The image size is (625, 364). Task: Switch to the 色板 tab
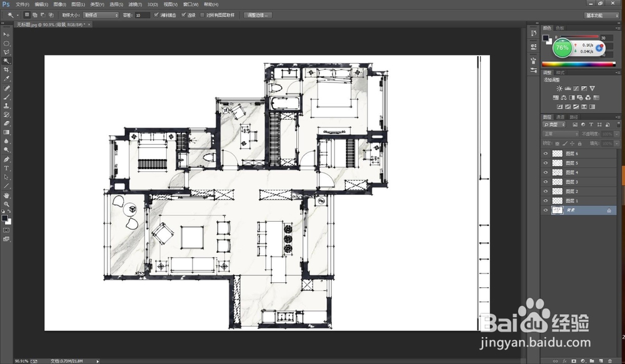point(559,28)
